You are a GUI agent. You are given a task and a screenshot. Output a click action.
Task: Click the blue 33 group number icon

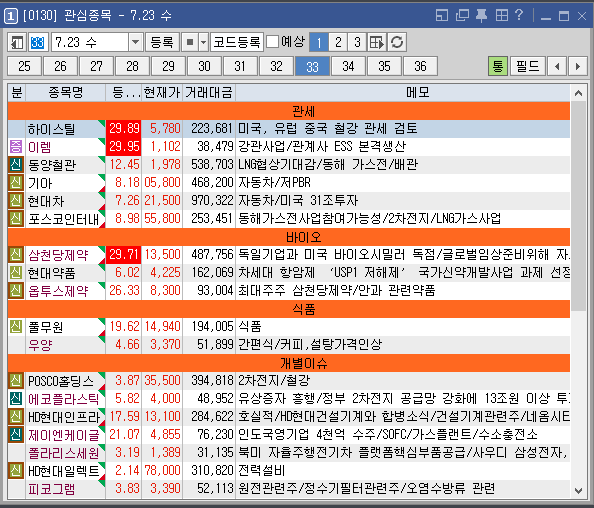tap(38, 42)
